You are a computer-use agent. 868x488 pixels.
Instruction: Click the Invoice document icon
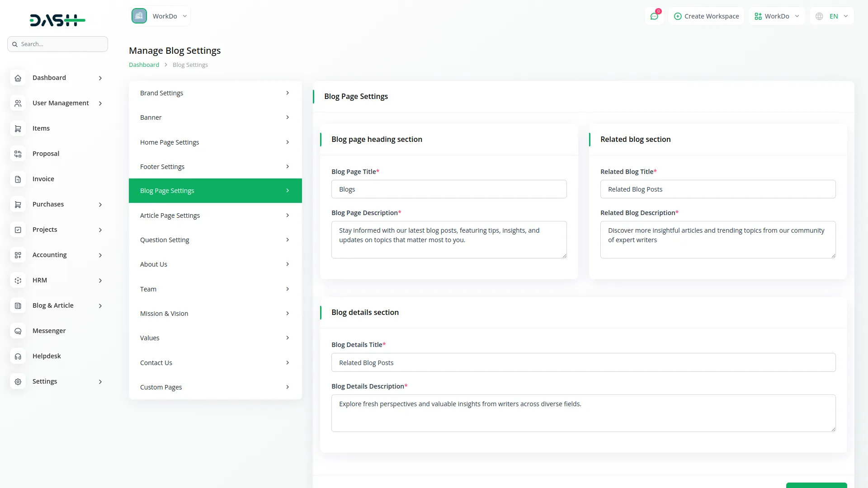tap(18, 179)
